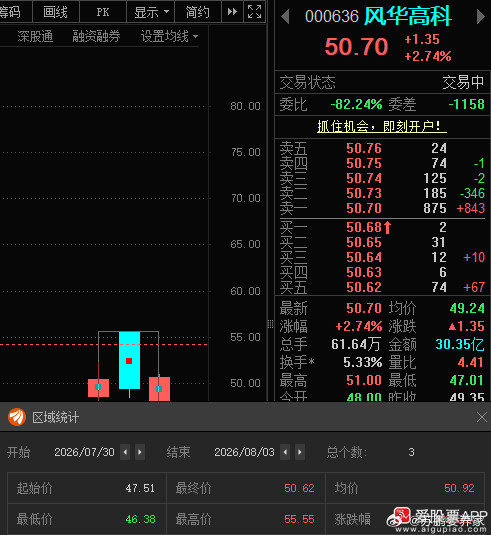Click the 区域统计 orange logo icon

coord(17,417)
